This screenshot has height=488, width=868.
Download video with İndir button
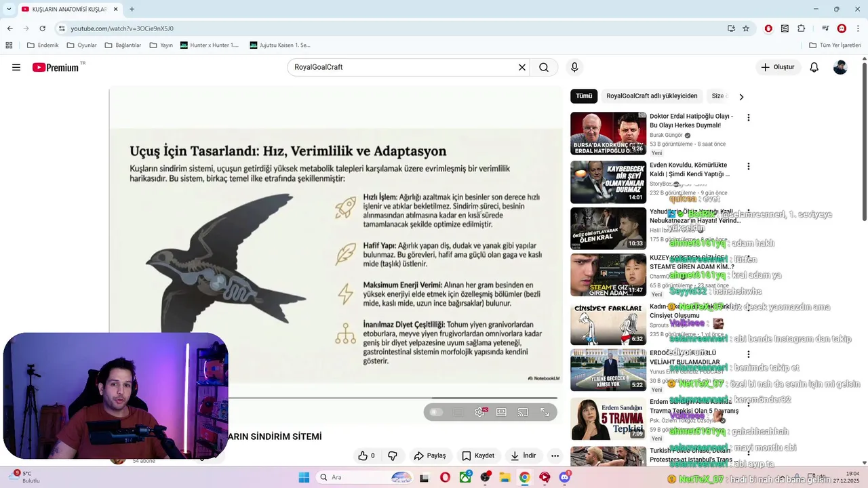[x=524, y=455]
